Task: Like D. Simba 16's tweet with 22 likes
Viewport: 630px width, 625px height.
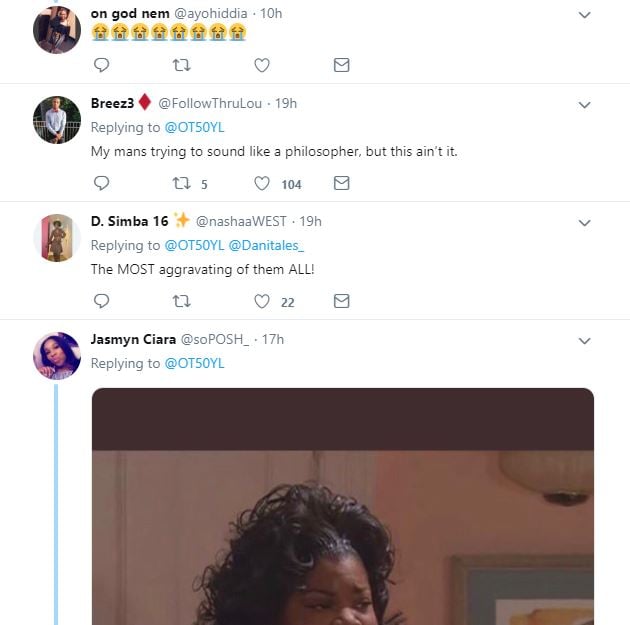Action: (262, 301)
